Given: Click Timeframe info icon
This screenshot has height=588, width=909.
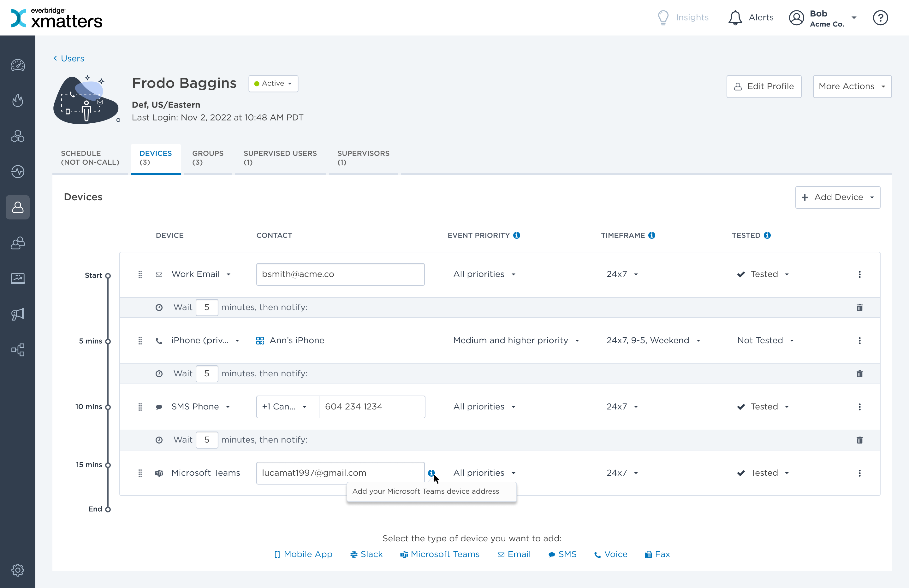Looking at the screenshot, I should point(652,235).
